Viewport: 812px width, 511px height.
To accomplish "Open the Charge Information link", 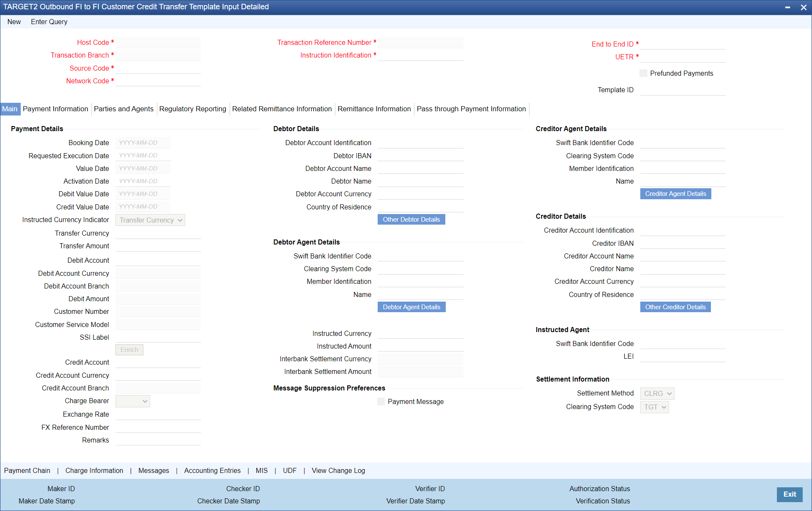I will pos(94,470).
